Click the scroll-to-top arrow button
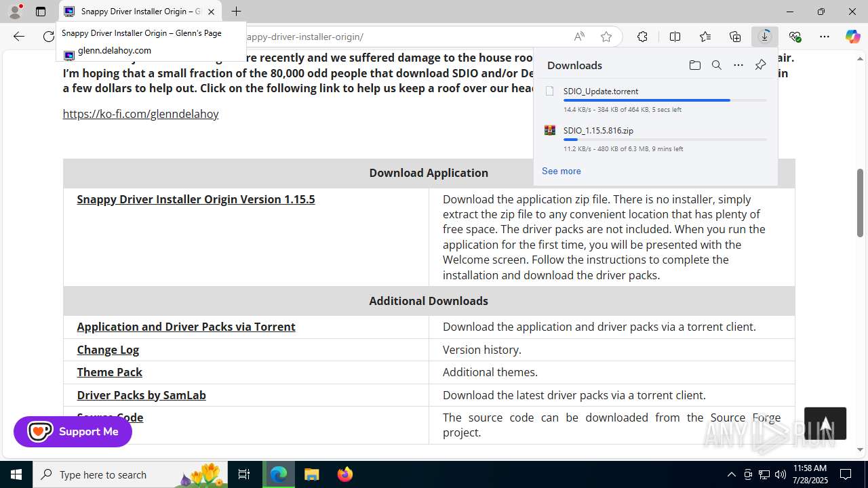Image resolution: width=868 pixels, height=488 pixels. pos(825,424)
